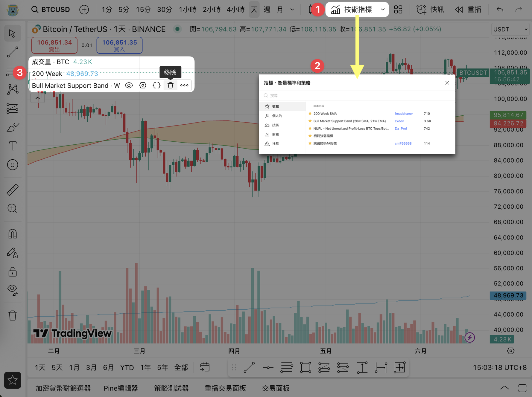This screenshot has width=532, height=397.
Task: Toggle stay in drawing mode
Action: tap(12, 253)
